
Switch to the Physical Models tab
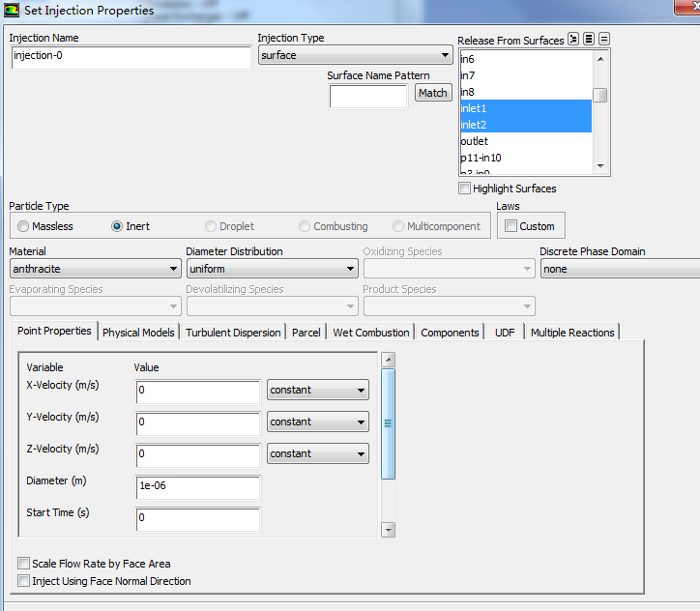[x=138, y=333]
